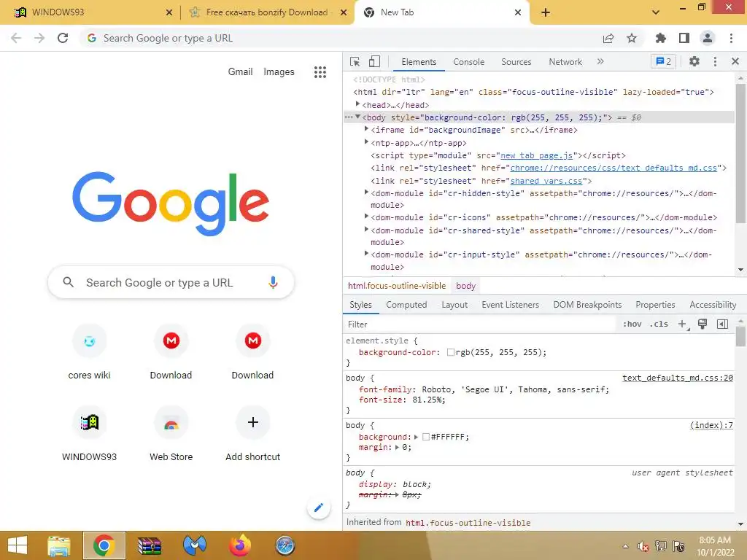Open the Extensions puzzle icon
The height and width of the screenshot is (560, 747).
pyautogui.click(x=660, y=38)
